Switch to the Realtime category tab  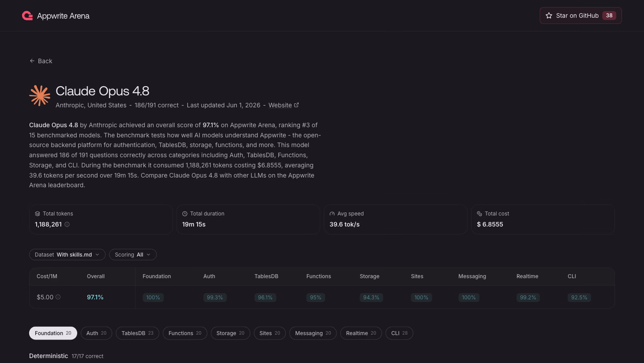pyautogui.click(x=361, y=333)
